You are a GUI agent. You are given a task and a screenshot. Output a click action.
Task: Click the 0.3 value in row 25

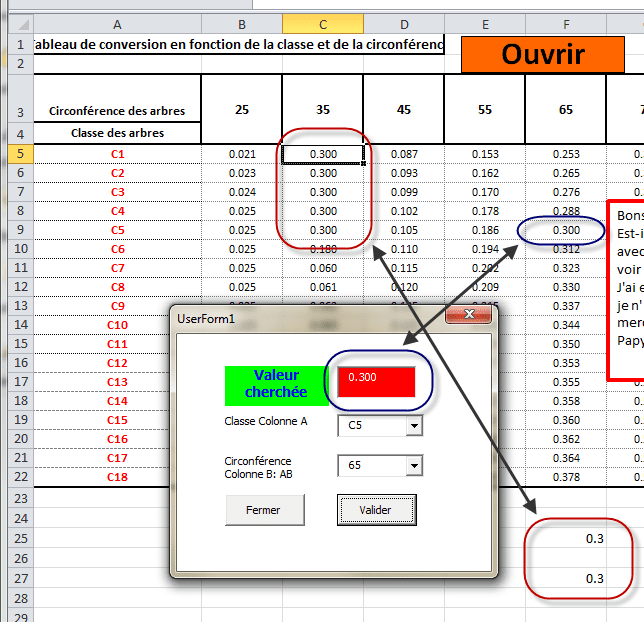(x=594, y=538)
